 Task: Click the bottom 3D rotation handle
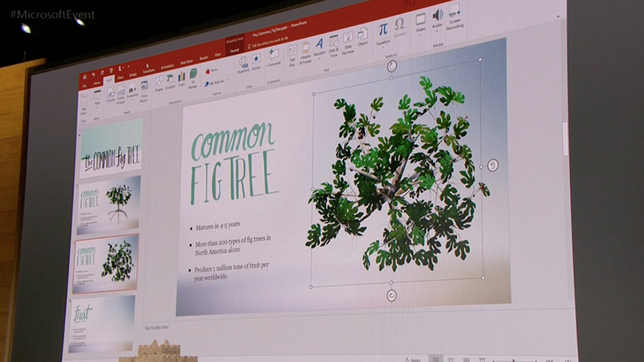tap(391, 295)
